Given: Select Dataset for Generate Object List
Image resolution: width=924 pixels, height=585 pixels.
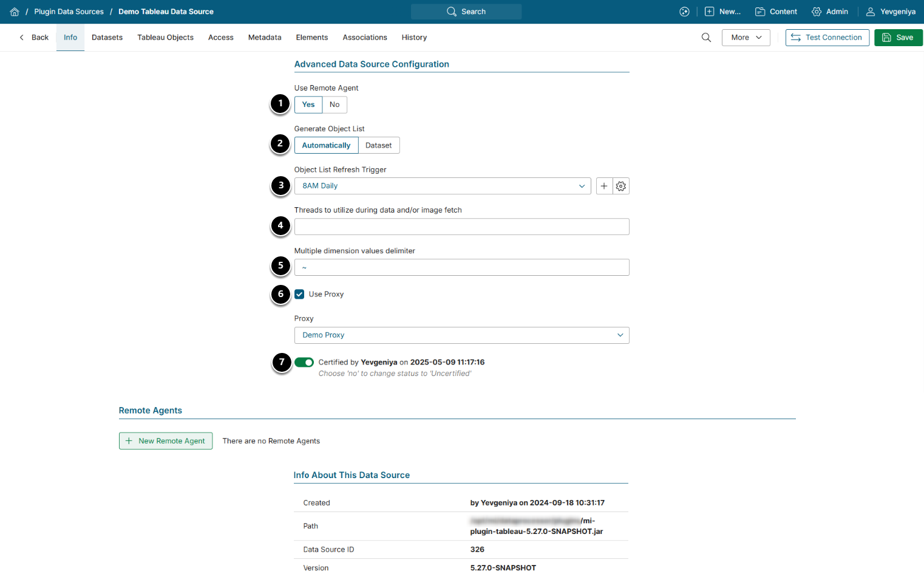Looking at the screenshot, I should click(379, 146).
